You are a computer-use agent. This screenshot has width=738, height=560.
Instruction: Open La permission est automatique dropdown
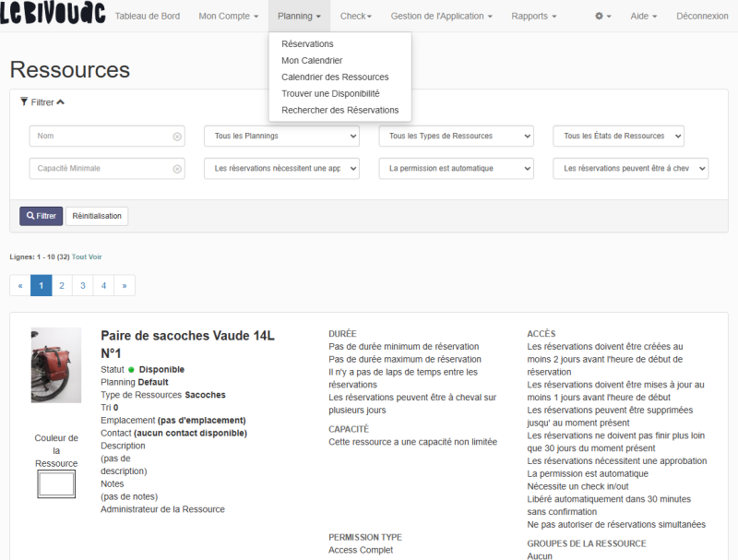(456, 169)
